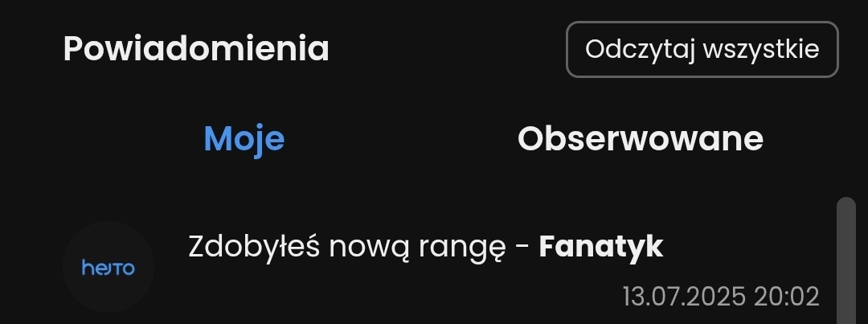Click the Hejto logo avatar
This screenshot has height=324, width=868.
[108, 267]
